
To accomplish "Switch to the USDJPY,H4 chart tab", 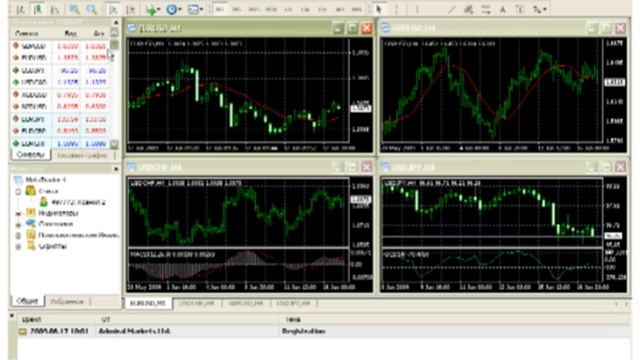I will (293, 303).
